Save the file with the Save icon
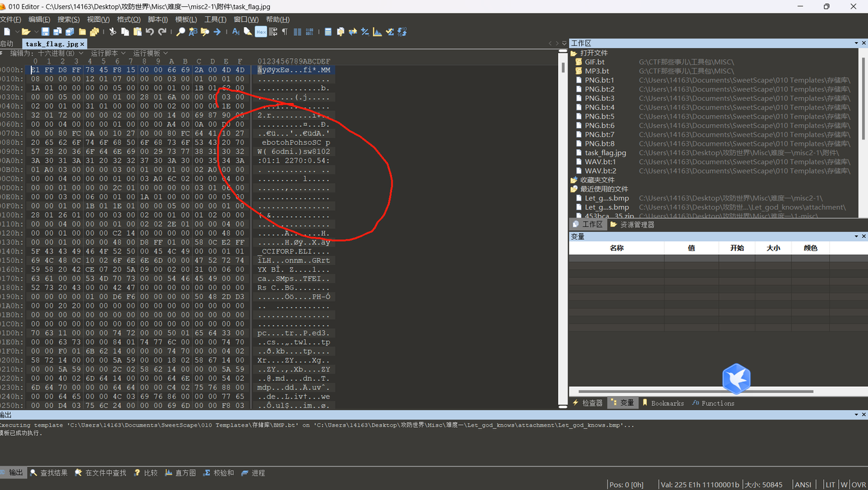 coord(44,31)
